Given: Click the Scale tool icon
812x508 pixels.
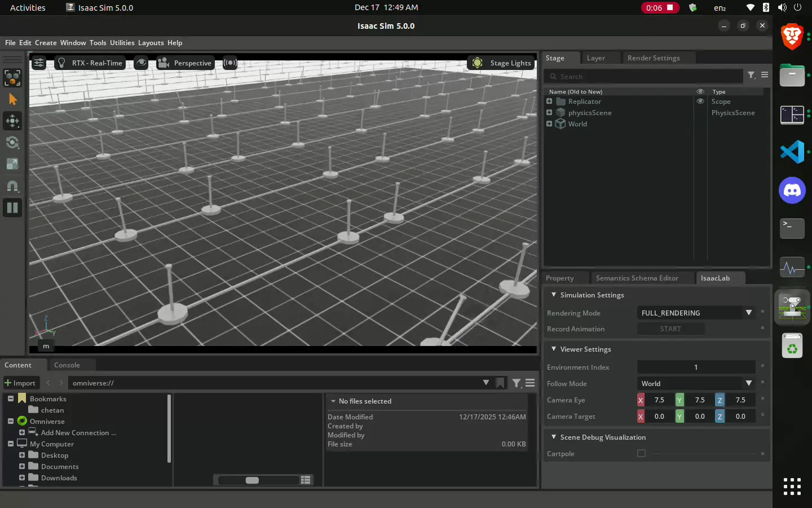Looking at the screenshot, I should (12, 164).
